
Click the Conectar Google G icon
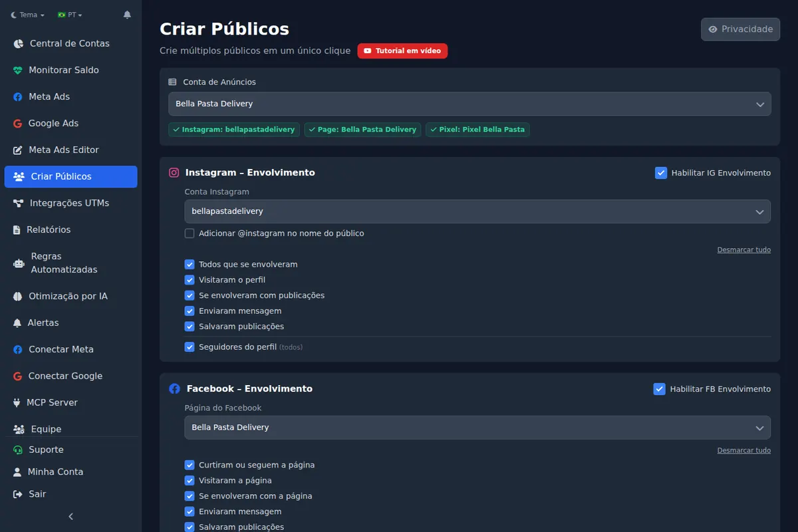(18, 376)
